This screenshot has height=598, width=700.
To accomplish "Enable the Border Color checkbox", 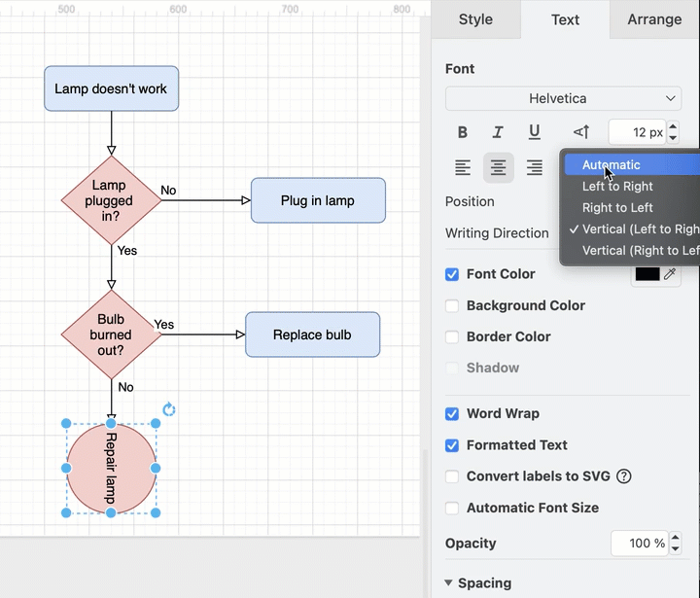I will (x=452, y=337).
